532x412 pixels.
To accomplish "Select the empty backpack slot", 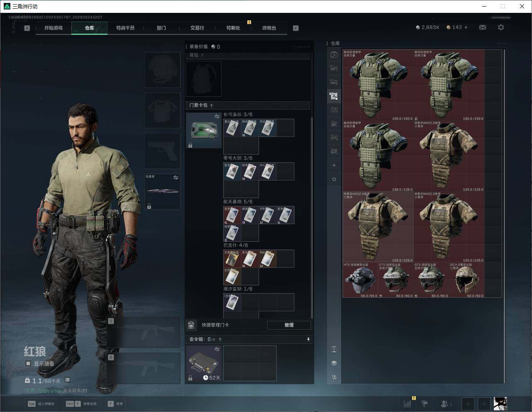I will point(204,79).
